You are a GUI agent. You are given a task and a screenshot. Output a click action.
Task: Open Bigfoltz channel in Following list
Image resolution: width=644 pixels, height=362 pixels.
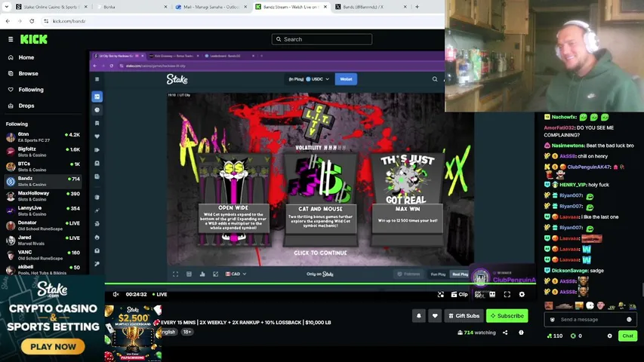[43, 152]
